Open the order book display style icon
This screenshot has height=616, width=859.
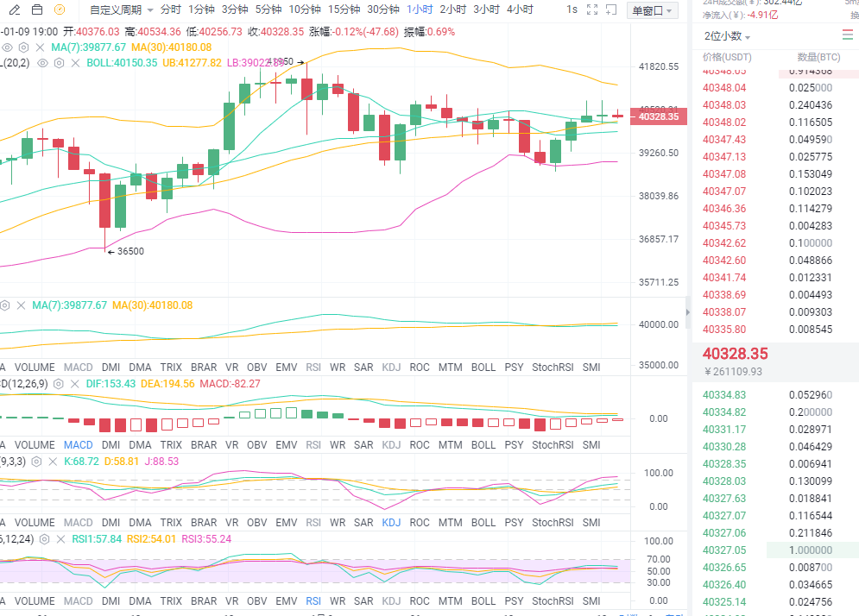tap(848, 35)
